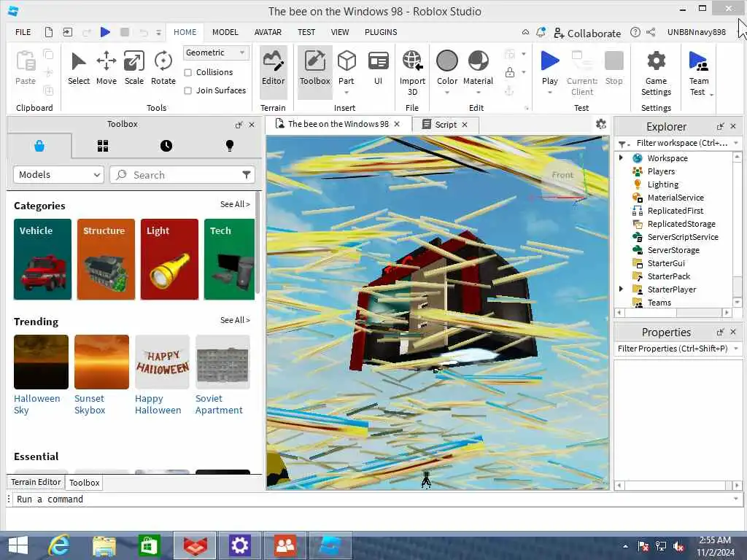Close the Script document tab
Viewport: 747px width, 560px height.
coord(465,124)
